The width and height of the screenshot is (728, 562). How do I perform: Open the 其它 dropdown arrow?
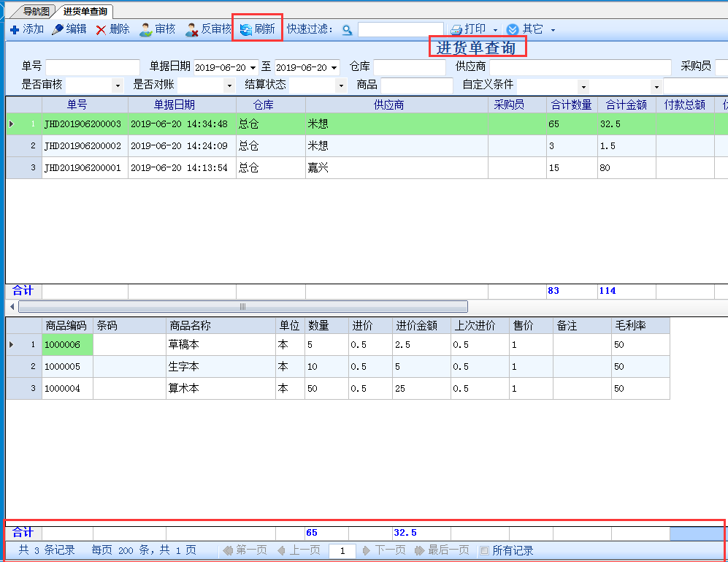pyautogui.click(x=553, y=30)
